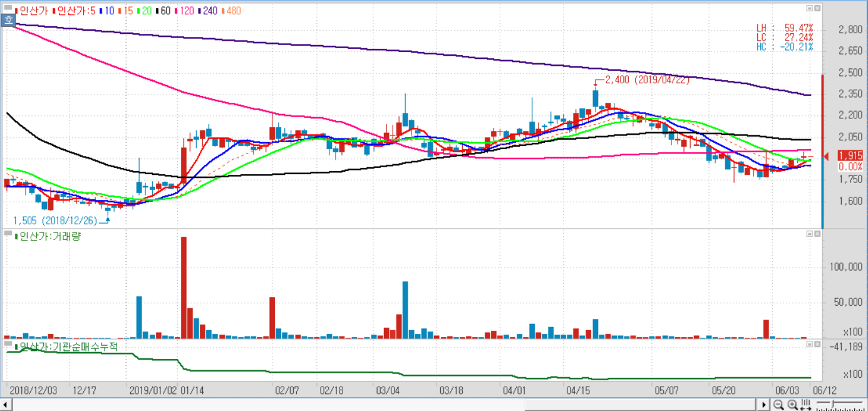Click the gray menu icon in 기관순매수누적 panel corner
This screenshot has height=411, width=868.
point(8,344)
